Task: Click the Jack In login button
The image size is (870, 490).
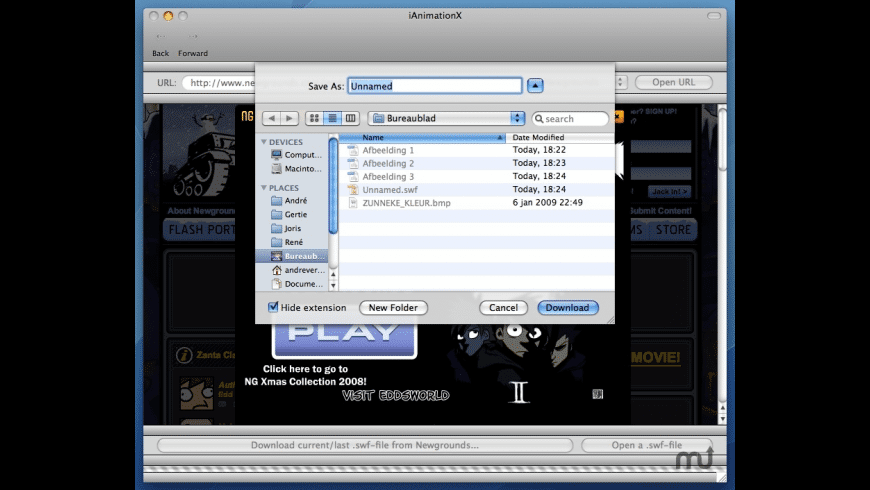Action: pos(669,191)
